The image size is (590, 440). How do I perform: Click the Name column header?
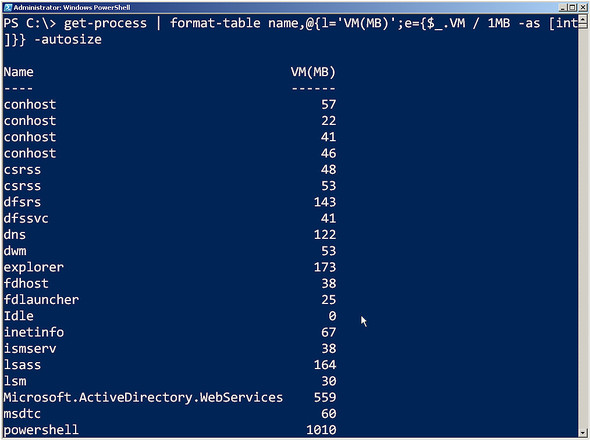pyautogui.click(x=18, y=72)
